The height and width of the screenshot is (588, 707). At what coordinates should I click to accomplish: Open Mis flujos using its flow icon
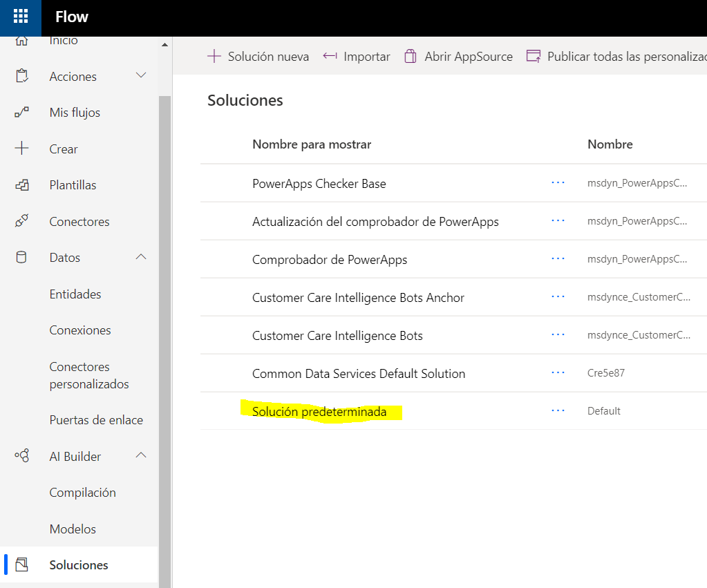coord(22,112)
